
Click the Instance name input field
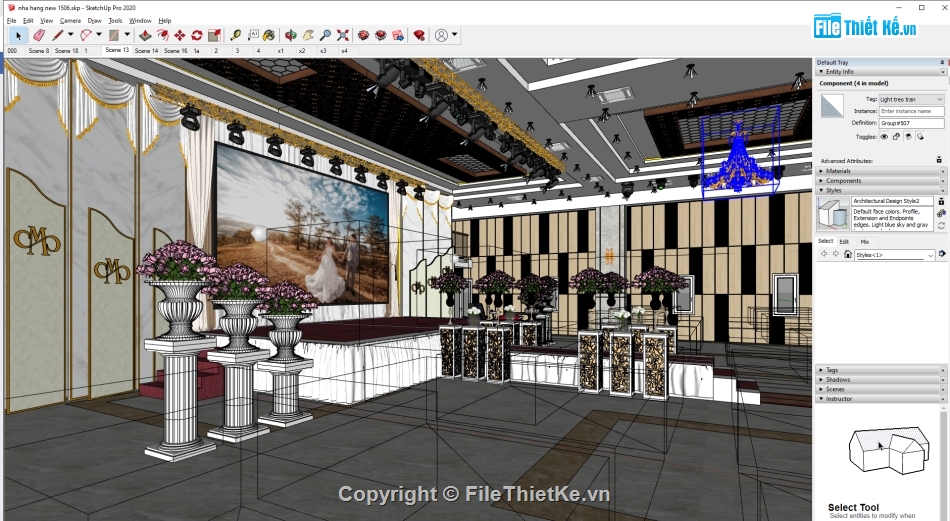(x=911, y=111)
